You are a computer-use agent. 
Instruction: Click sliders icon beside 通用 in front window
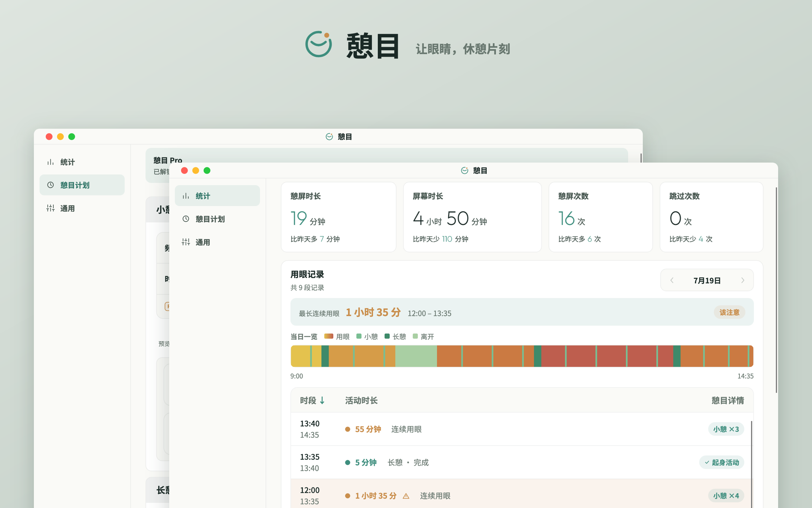[x=186, y=242]
